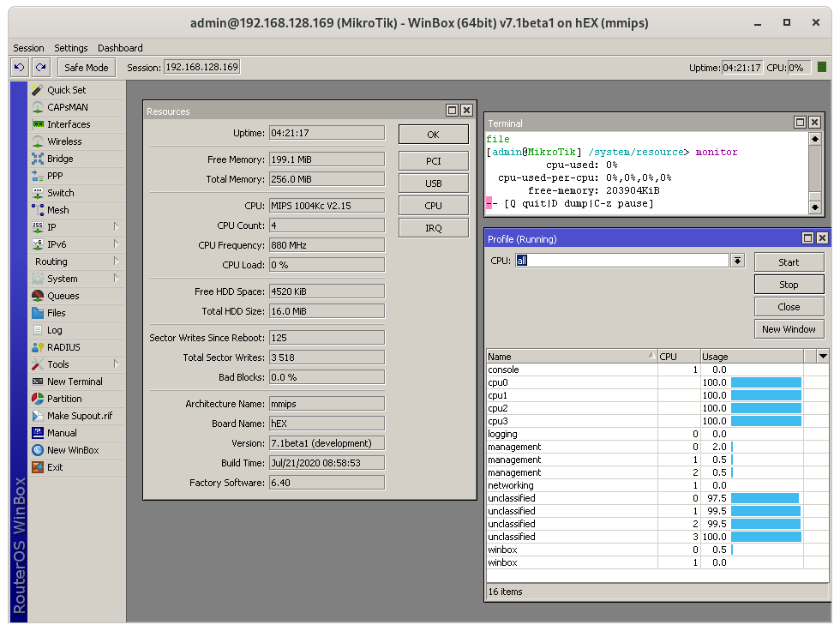Open the Mesh menu
The width and height of the screenshot is (840, 631).
(x=77, y=210)
